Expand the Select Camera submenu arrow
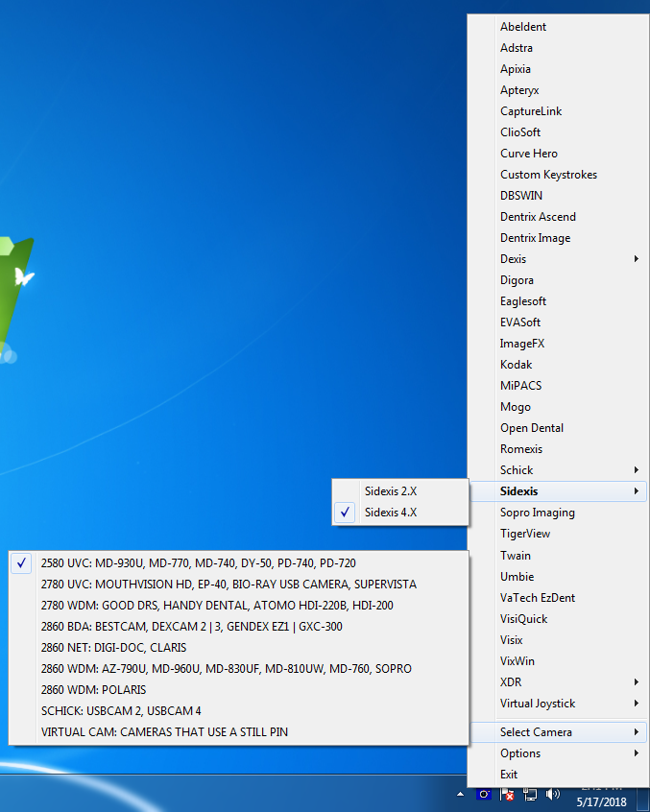The image size is (650, 812). click(636, 731)
